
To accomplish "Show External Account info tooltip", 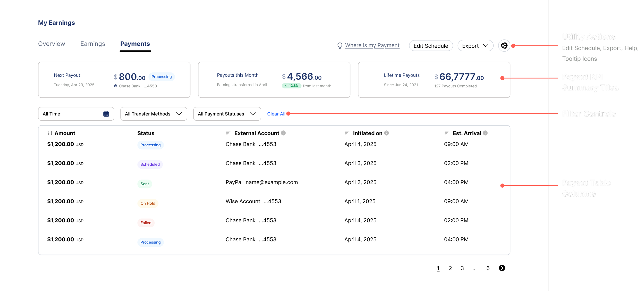I will (x=283, y=133).
